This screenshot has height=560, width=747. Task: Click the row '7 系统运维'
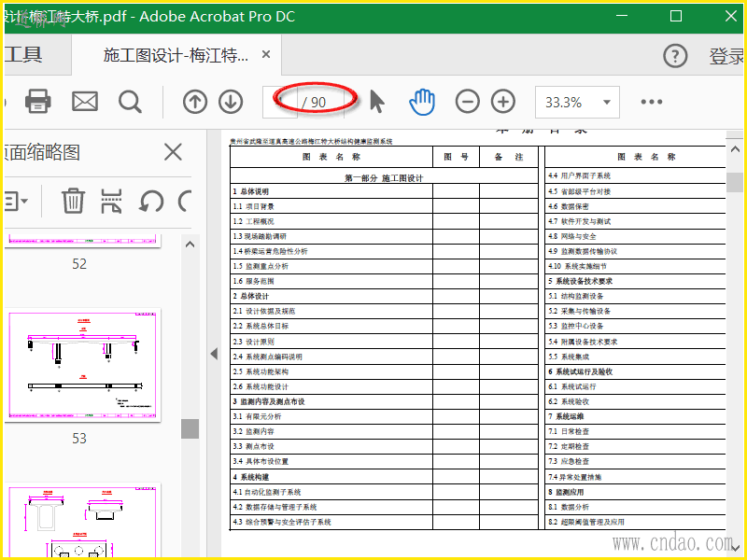coord(636,416)
